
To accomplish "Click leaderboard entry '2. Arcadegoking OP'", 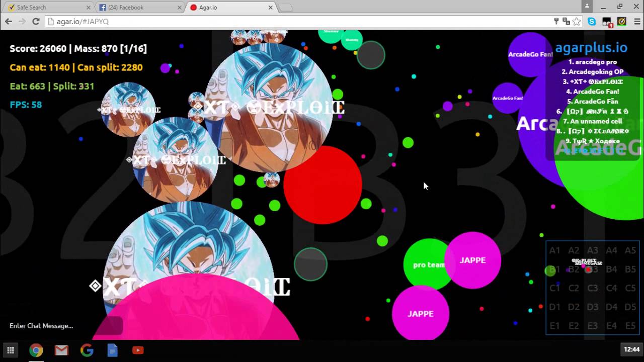I will point(593,72).
